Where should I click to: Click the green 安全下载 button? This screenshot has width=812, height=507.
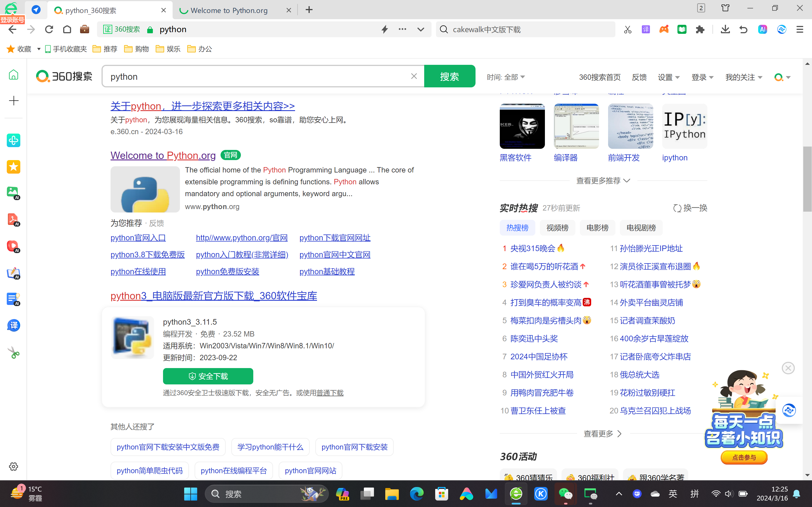tap(208, 376)
